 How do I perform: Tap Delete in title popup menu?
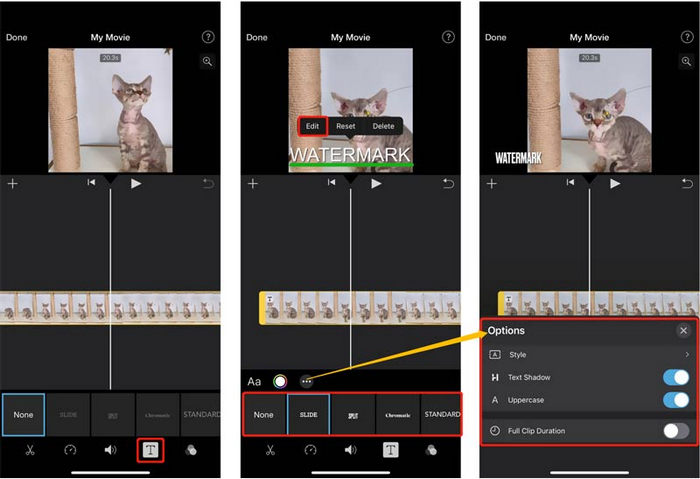pyautogui.click(x=383, y=126)
